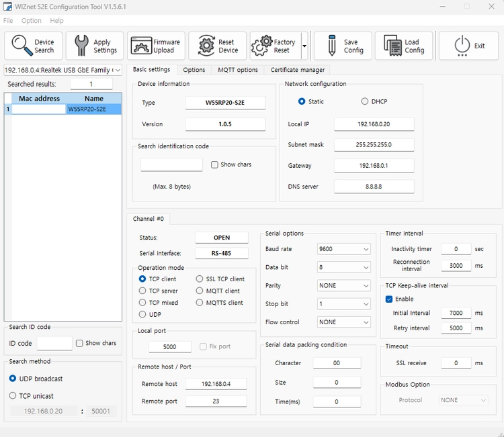Viewport: 504px width, 437px height.
Task: Select the TCP unicast search method
Action: pyautogui.click(x=13, y=396)
